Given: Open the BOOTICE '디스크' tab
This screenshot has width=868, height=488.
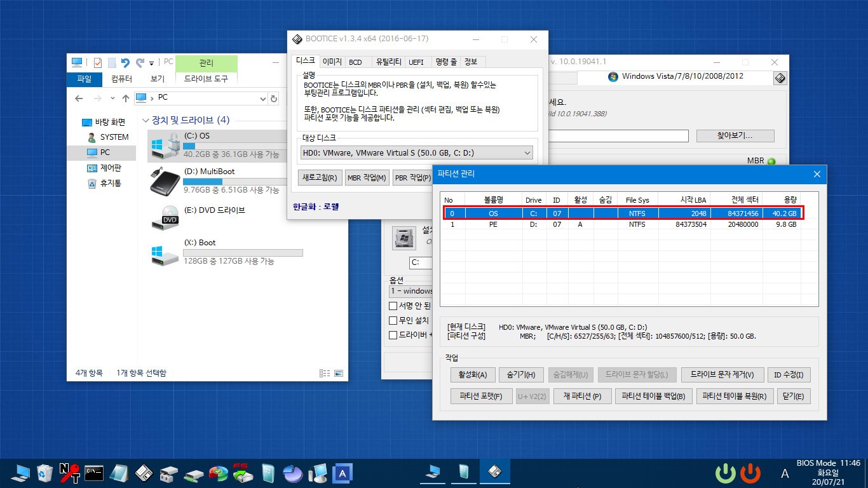Looking at the screenshot, I should pyautogui.click(x=305, y=60).
